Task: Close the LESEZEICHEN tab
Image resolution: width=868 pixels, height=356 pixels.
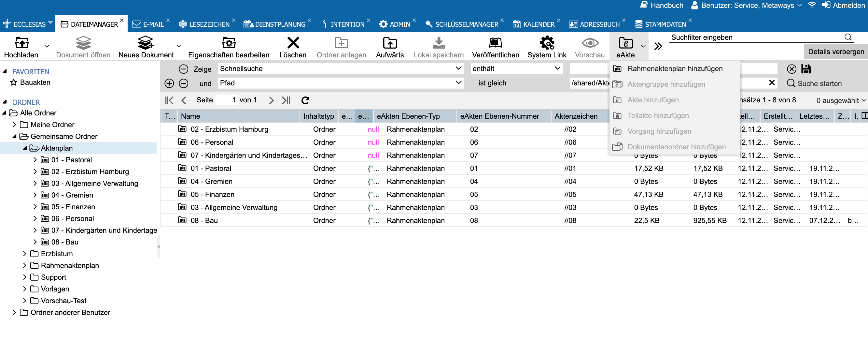Action: click(x=234, y=20)
